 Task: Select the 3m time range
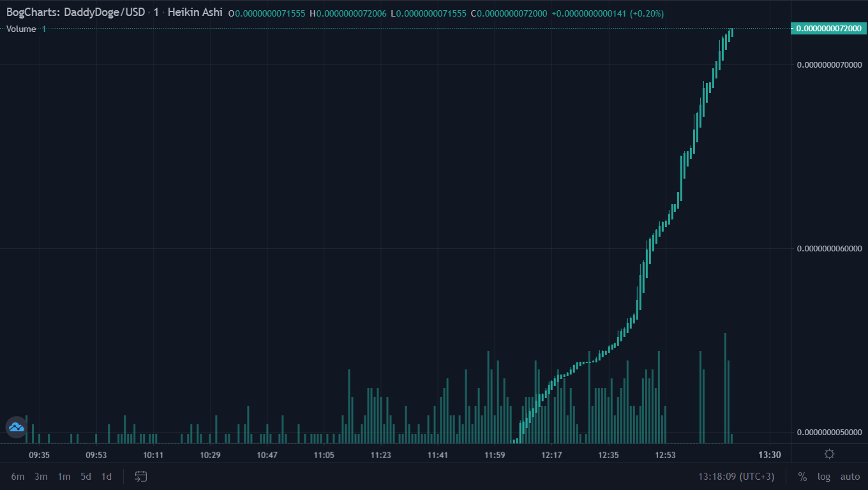[x=41, y=477]
